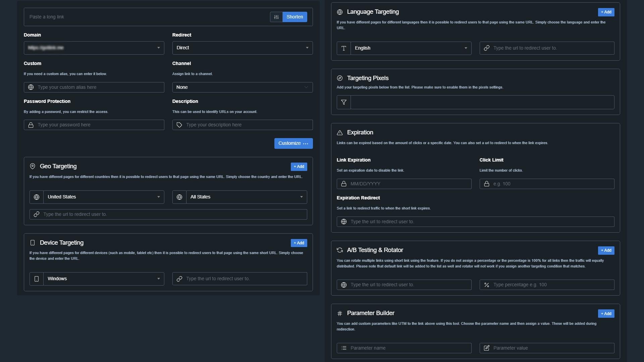644x362 pixels.
Task: Click the device icon beside Windows dropdown
Action: coord(37,279)
